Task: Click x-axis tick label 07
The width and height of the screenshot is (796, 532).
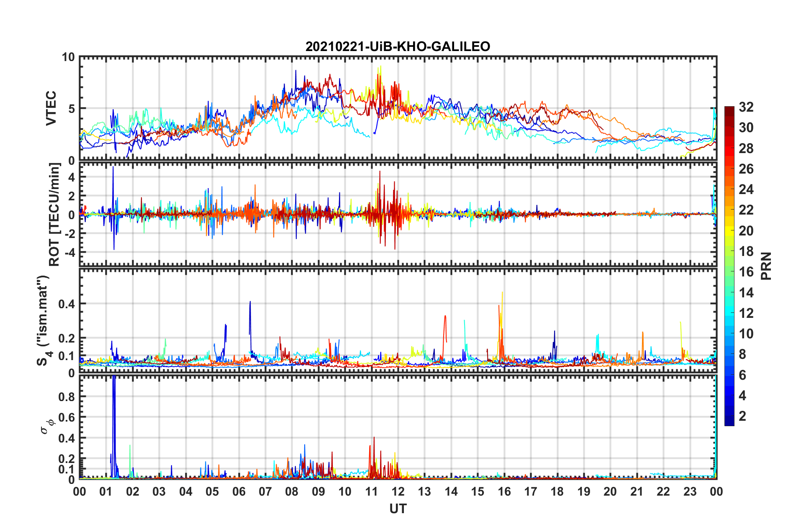Action: coord(265,491)
